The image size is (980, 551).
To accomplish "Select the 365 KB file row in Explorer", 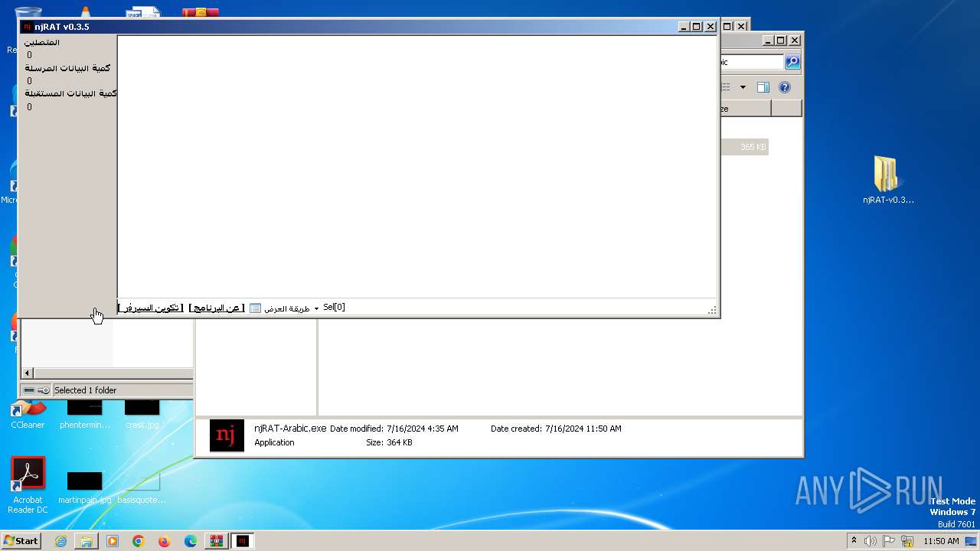I will (744, 147).
